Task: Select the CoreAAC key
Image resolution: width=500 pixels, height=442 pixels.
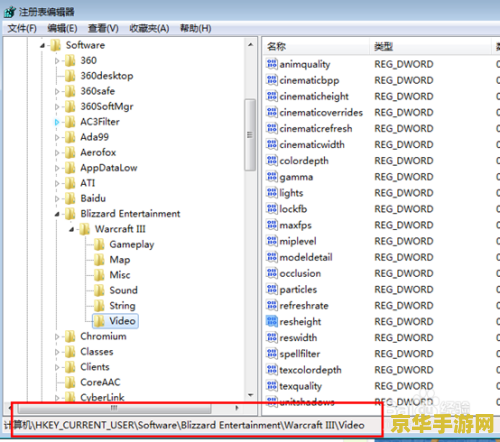Action: coord(100,382)
